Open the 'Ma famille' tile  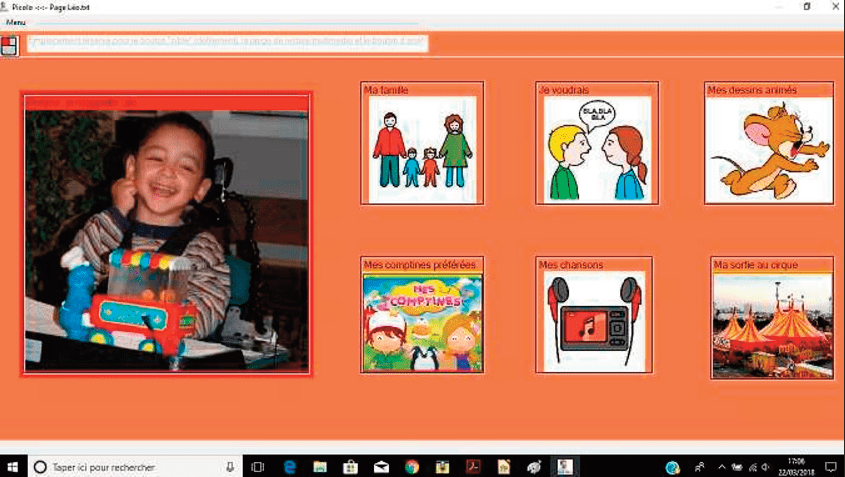pyautogui.click(x=422, y=145)
